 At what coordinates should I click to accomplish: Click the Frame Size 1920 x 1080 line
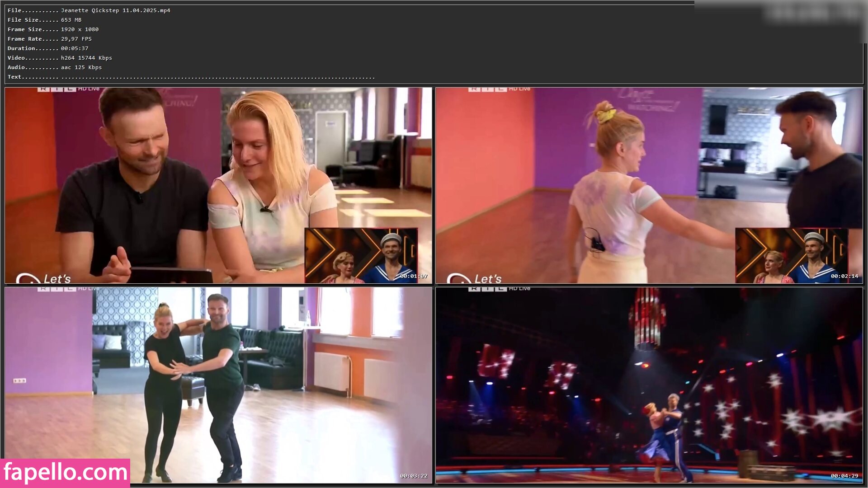coord(53,29)
